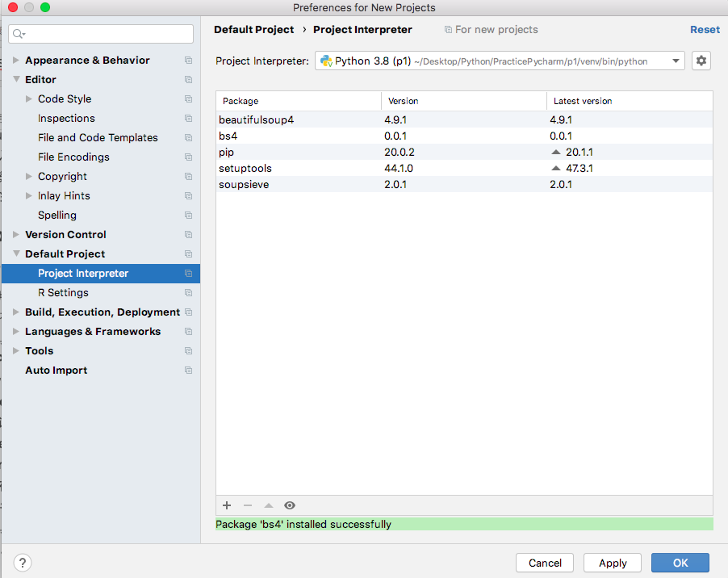Click project-level icon beside Copyright
728x578 pixels.
188,177
